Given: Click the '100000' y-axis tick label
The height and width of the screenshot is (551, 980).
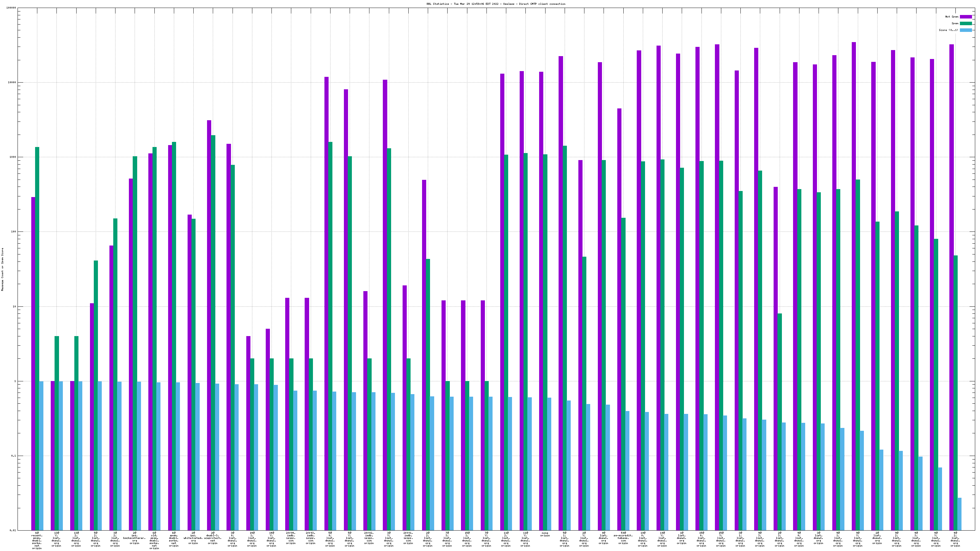Looking at the screenshot, I should tap(11, 8).
